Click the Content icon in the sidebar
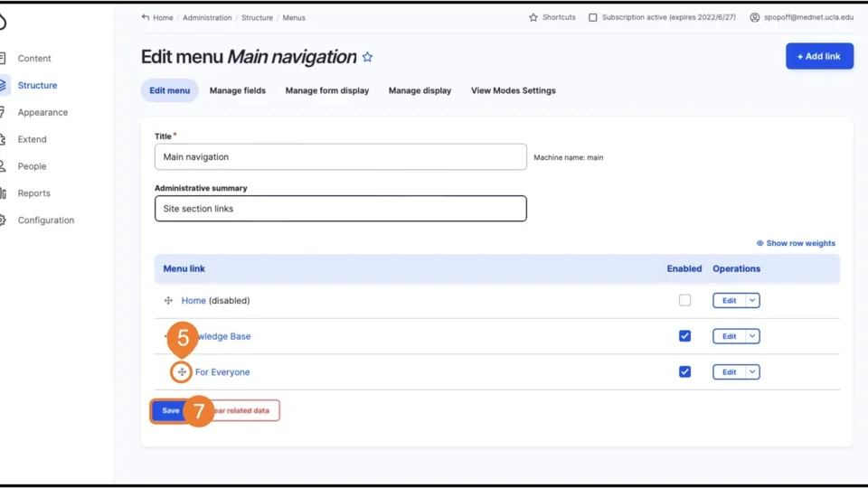This screenshot has width=868, height=488. pos(3,58)
